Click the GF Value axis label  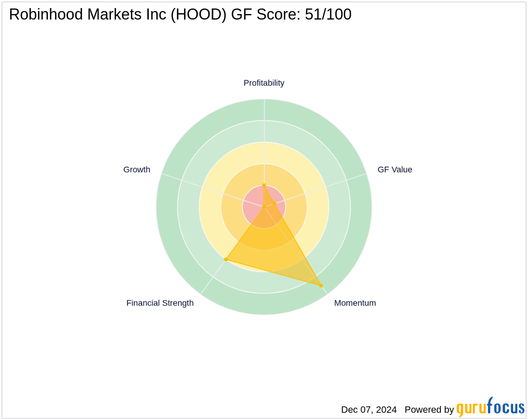coord(395,170)
